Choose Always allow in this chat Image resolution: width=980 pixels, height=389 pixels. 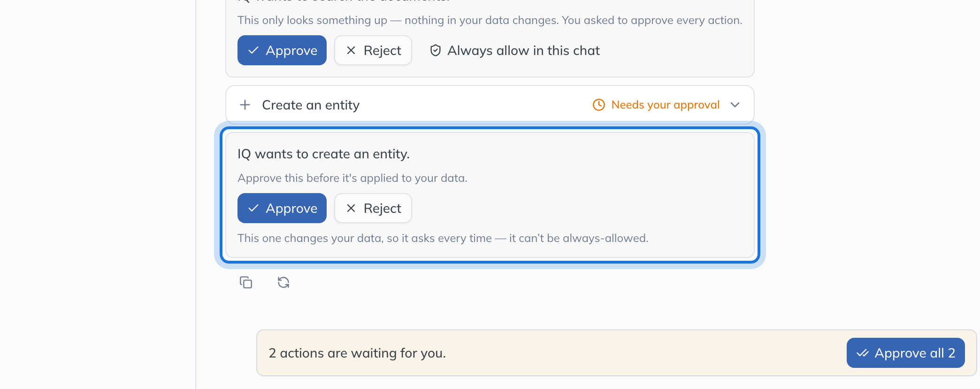pos(515,50)
